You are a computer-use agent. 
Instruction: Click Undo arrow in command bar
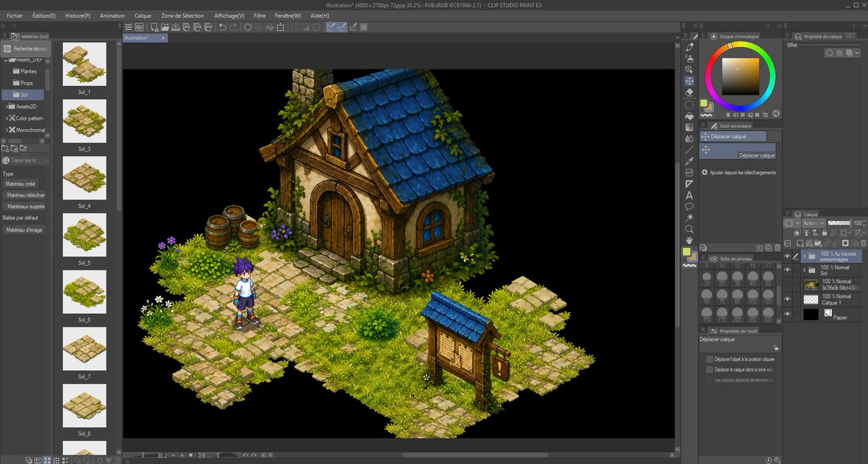pos(222,27)
